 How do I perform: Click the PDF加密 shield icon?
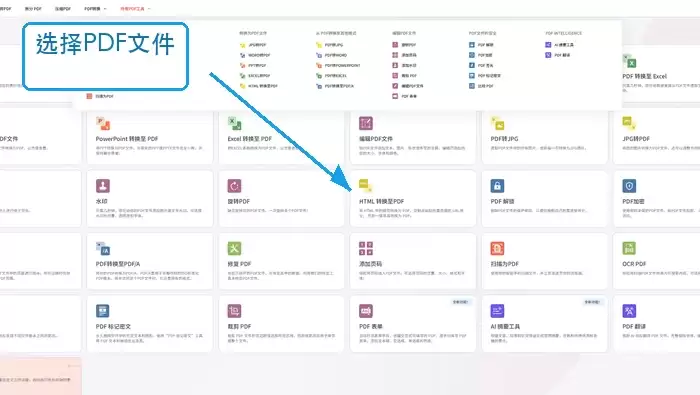tap(629, 186)
